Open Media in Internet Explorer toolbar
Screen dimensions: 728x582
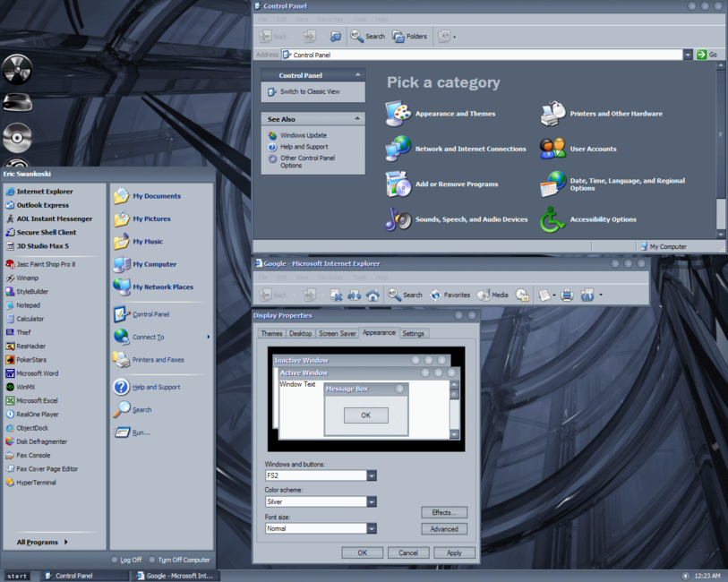click(x=492, y=295)
